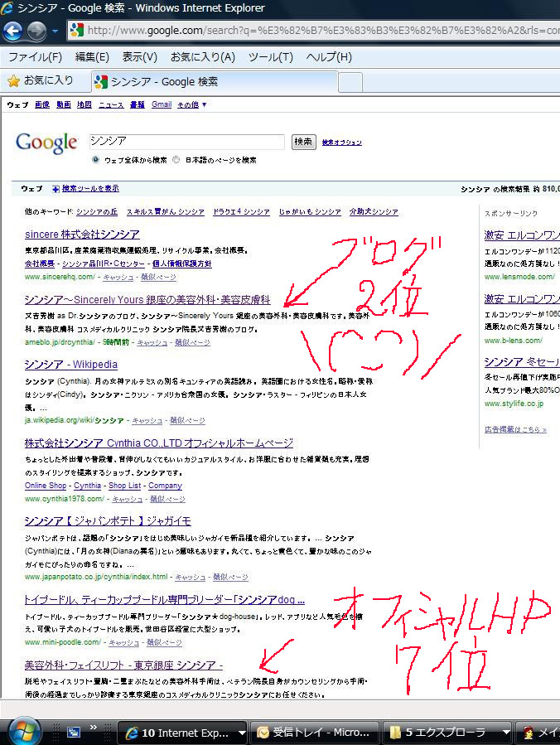Click the search box containing シンシア
Image resolution: width=560 pixels, height=745 pixels.
(x=186, y=142)
